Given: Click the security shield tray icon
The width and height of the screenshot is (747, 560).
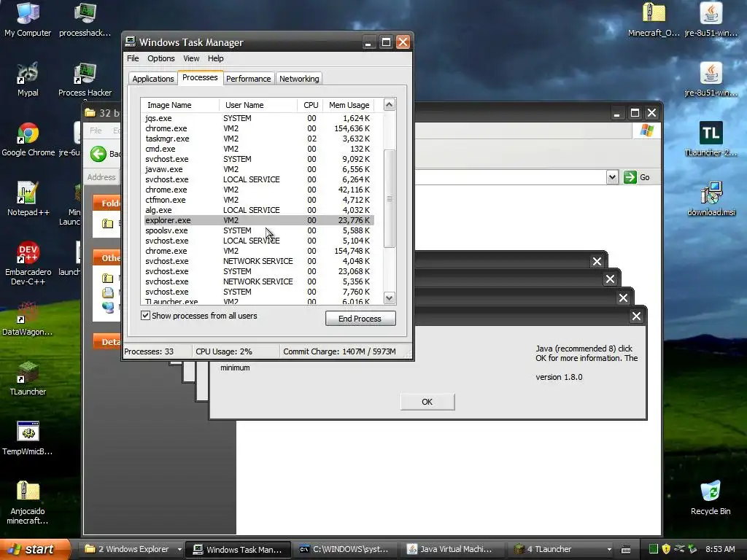Looking at the screenshot, I should coord(666,549).
